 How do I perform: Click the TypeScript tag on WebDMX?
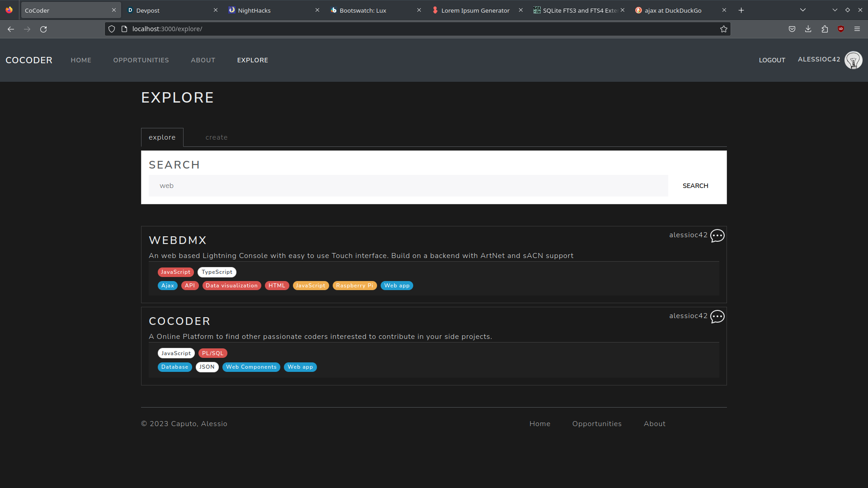pos(217,272)
